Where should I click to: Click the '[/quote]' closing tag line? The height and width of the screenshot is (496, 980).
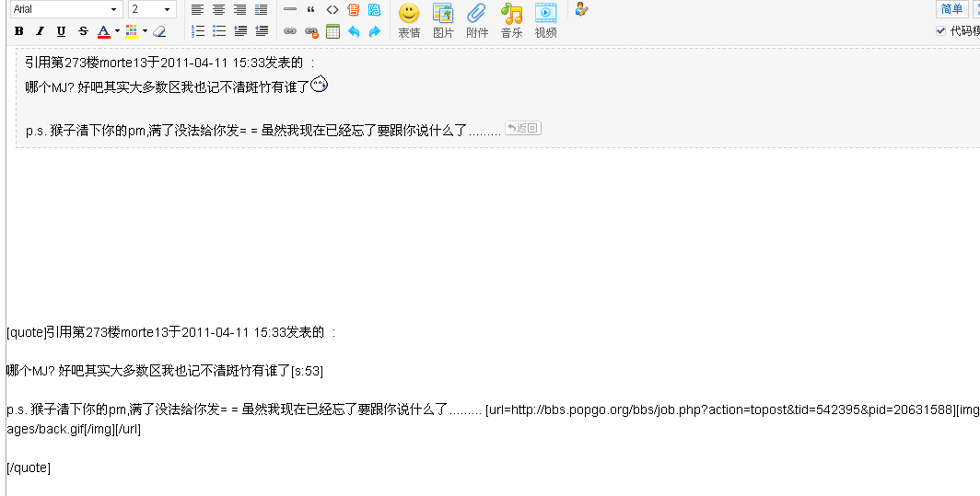(x=29, y=467)
